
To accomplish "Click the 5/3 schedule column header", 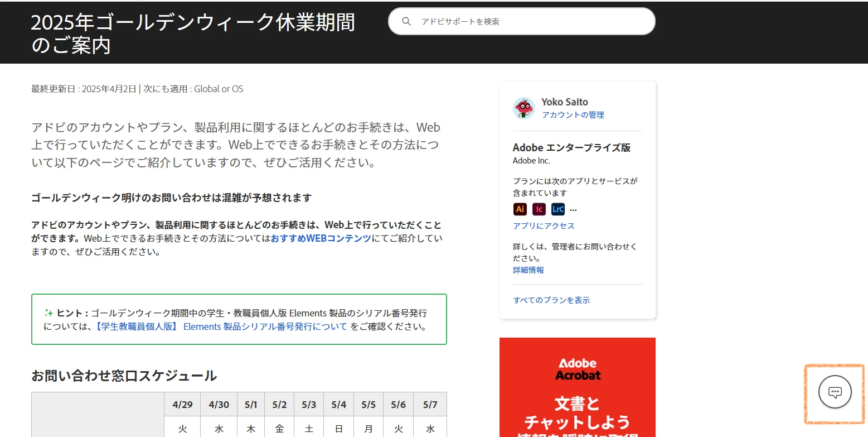I will (309, 404).
